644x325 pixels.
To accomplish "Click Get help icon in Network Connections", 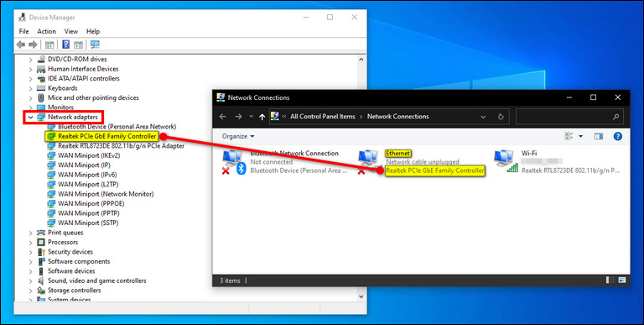I will tap(618, 136).
